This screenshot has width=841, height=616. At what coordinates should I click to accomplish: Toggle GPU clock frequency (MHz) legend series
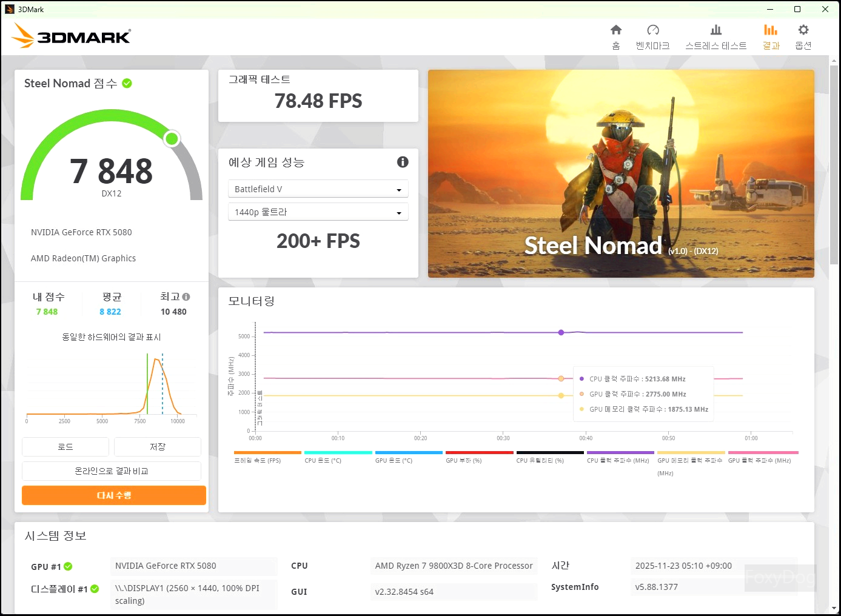click(x=763, y=457)
